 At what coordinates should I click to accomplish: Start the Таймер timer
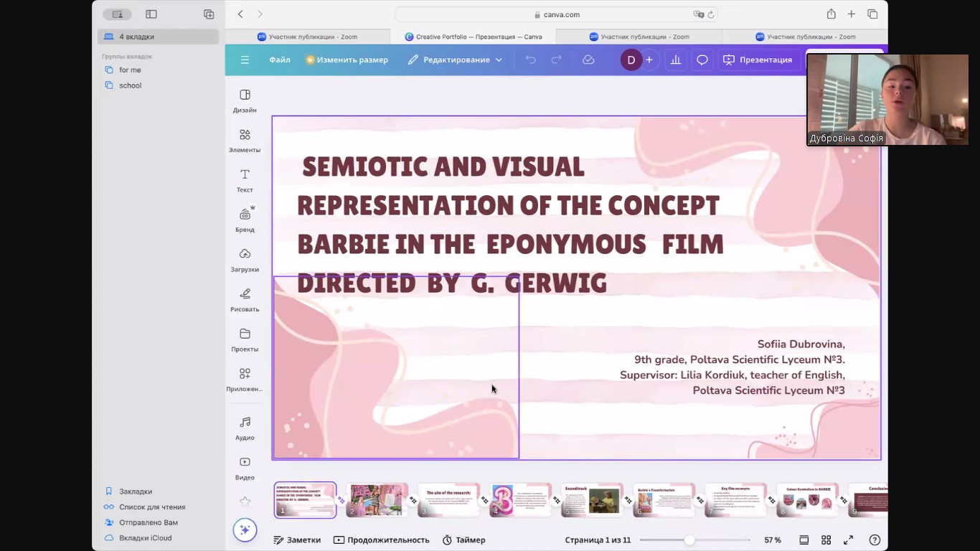click(x=463, y=540)
